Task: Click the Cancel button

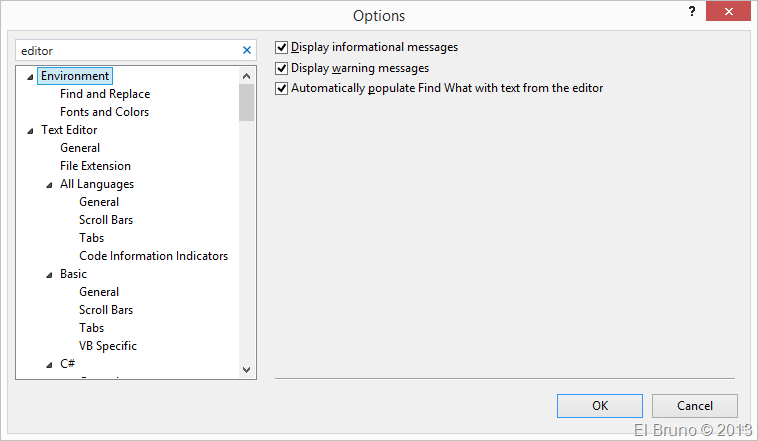Action: (694, 406)
